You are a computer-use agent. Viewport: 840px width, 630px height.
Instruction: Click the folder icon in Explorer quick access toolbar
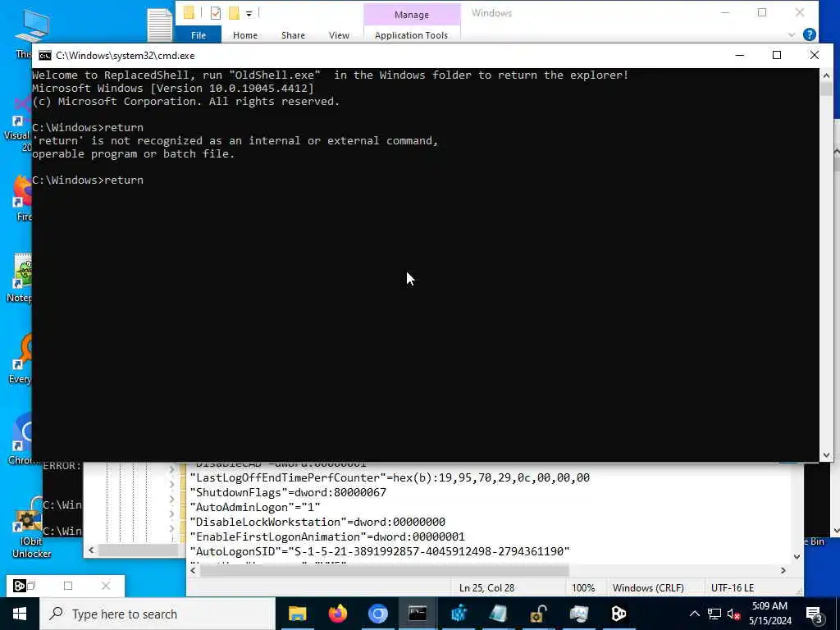coord(189,12)
